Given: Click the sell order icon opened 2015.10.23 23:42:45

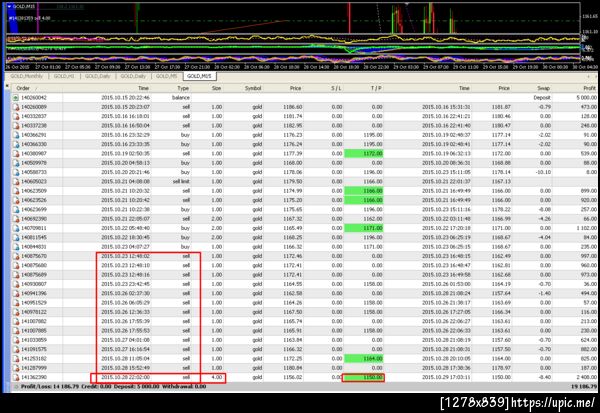Looking at the screenshot, I should click(x=16, y=284).
